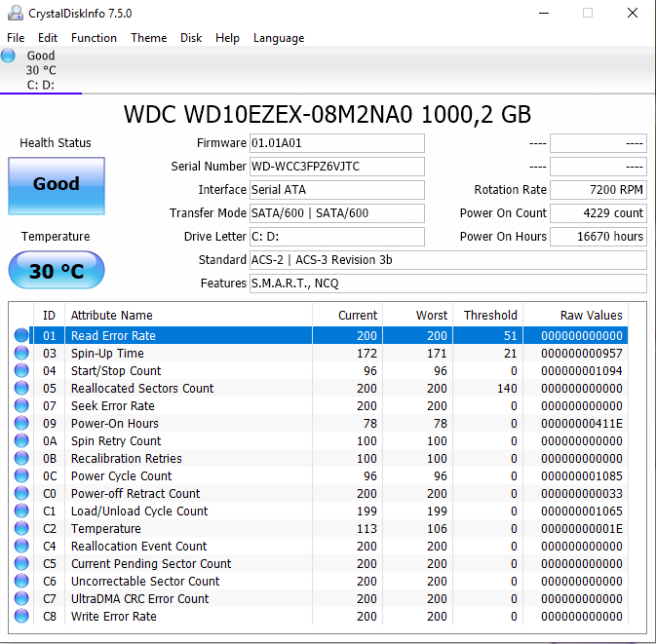Click the Drive Letter field

(337, 237)
